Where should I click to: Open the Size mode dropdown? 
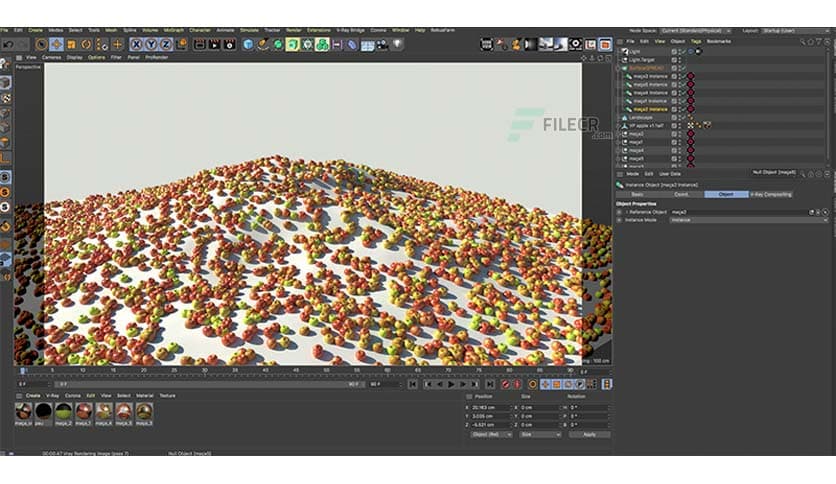click(x=540, y=435)
